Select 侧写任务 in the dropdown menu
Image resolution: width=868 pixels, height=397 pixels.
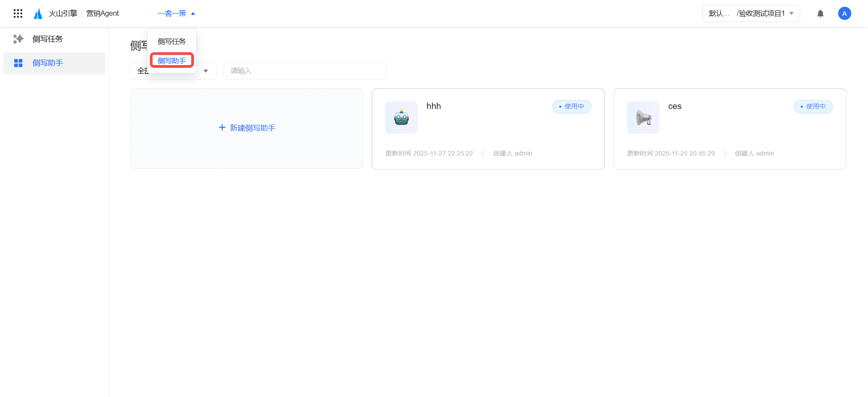click(x=172, y=41)
